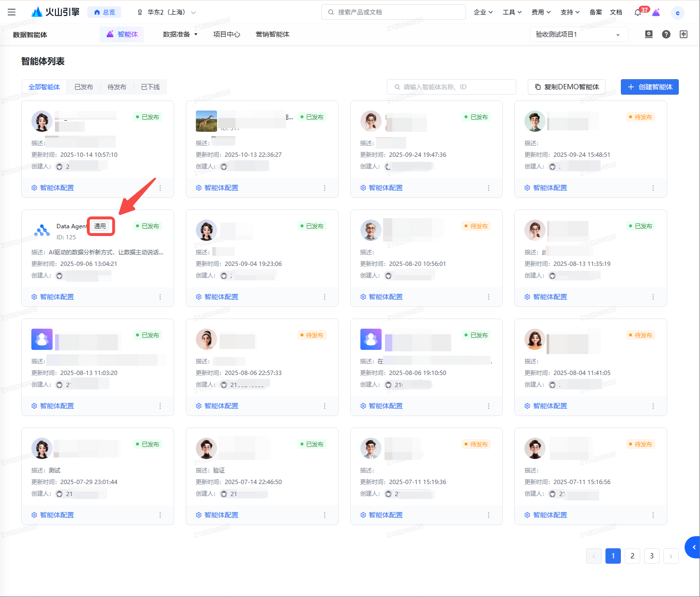Expand the 支持 menu
The height and width of the screenshot is (597, 700).
[x=570, y=12]
